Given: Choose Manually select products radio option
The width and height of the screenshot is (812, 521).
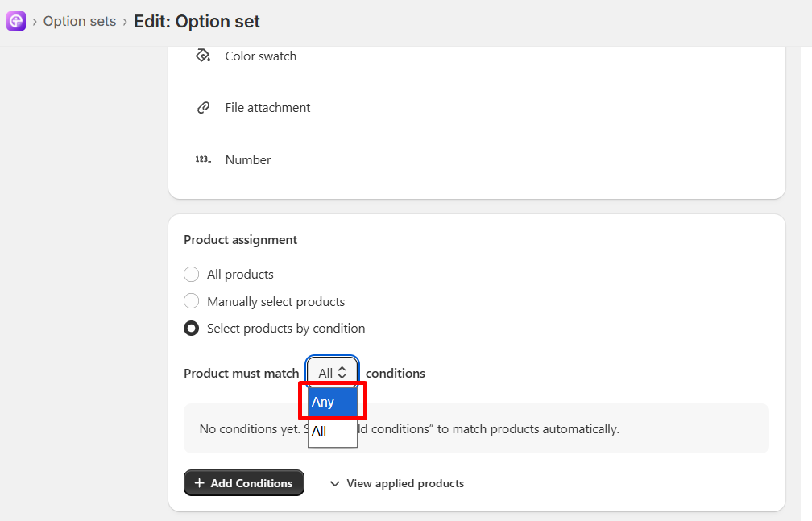Looking at the screenshot, I should 191,301.
